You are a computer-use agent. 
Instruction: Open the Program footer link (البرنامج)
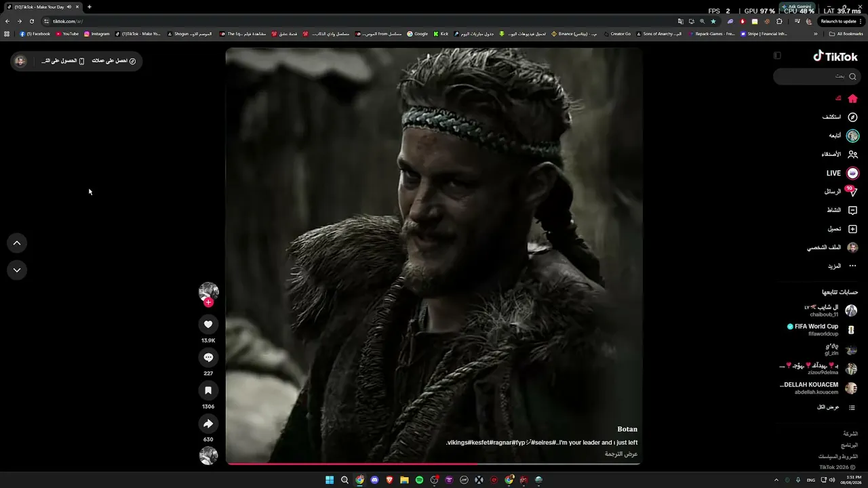[850, 445]
